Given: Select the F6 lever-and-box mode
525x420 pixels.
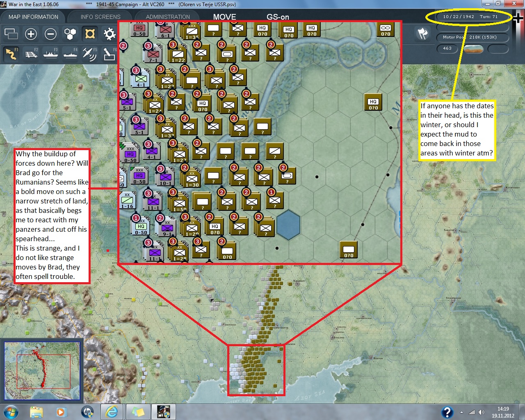Looking at the screenshot, I should point(110,54).
